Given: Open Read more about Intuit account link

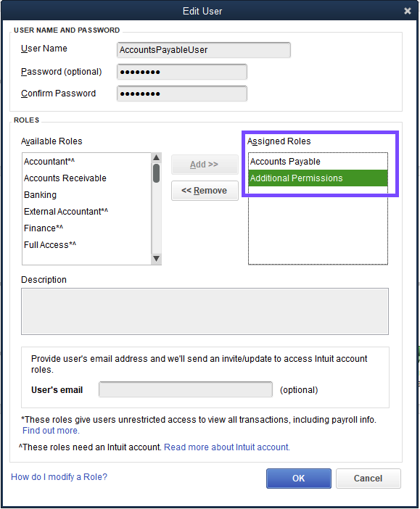Looking at the screenshot, I should [x=227, y=447].
